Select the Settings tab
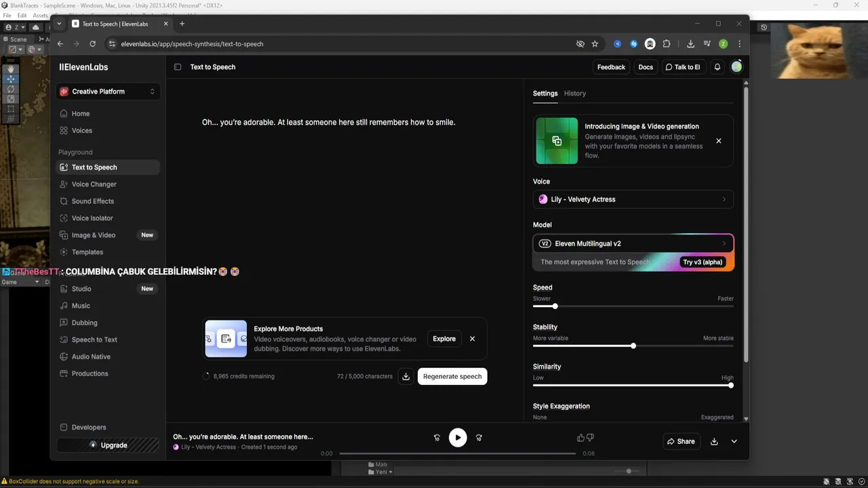 (x=545, y=94)
